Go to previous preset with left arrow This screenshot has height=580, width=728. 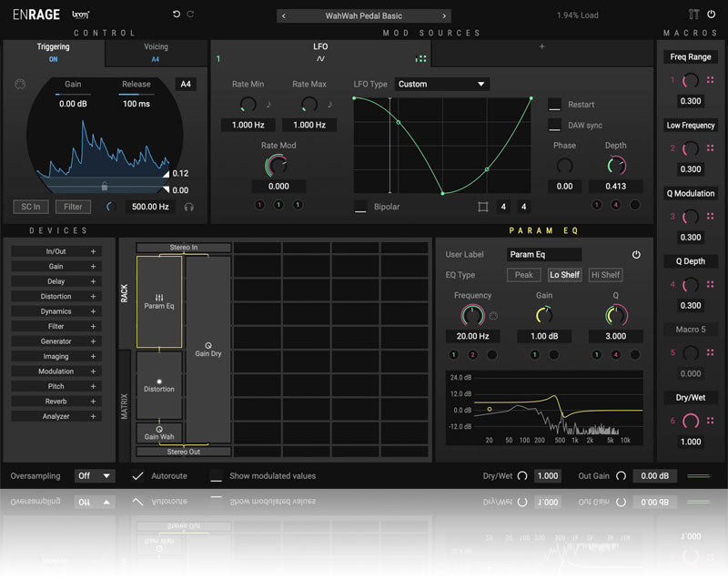284,16
